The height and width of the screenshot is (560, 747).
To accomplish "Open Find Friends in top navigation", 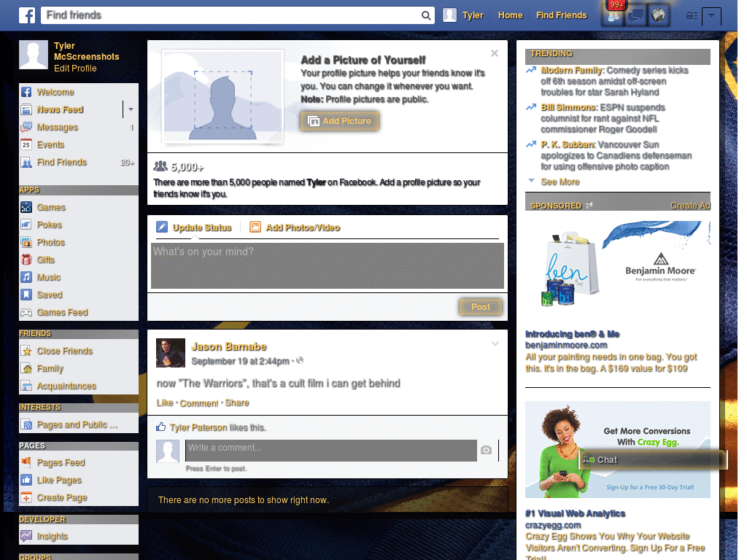I will tap(561, 15).
